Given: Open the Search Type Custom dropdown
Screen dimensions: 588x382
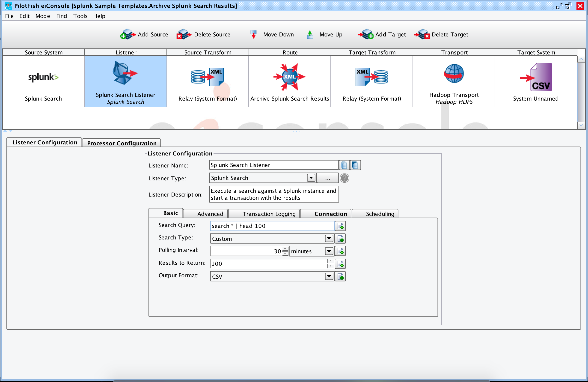Looking at the screenshot, I should [x=329, y=239].
